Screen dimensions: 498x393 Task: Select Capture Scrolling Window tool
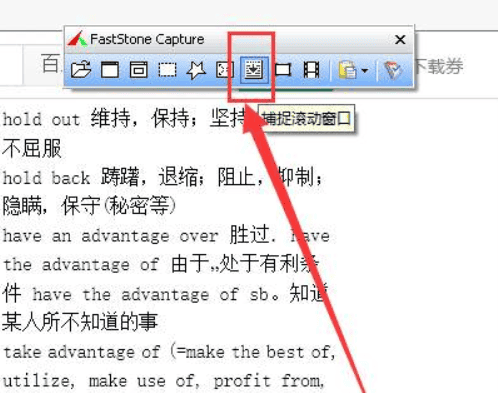tap(254, 70)
